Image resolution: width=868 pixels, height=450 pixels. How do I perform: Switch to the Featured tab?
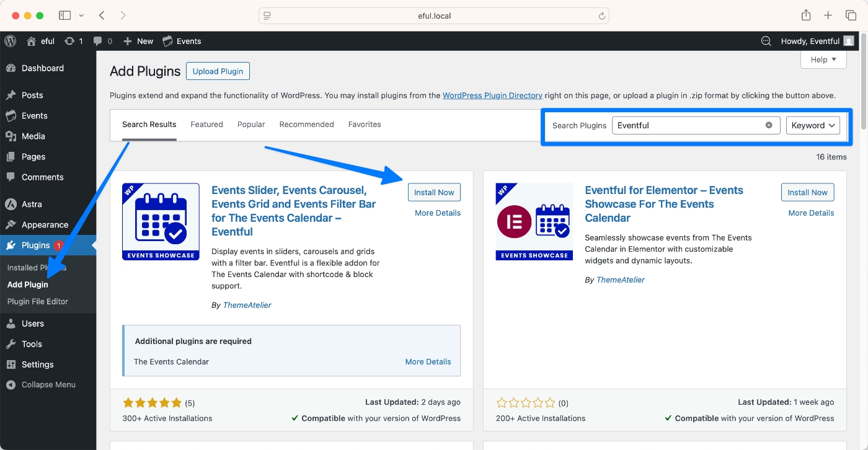(206, 125)
